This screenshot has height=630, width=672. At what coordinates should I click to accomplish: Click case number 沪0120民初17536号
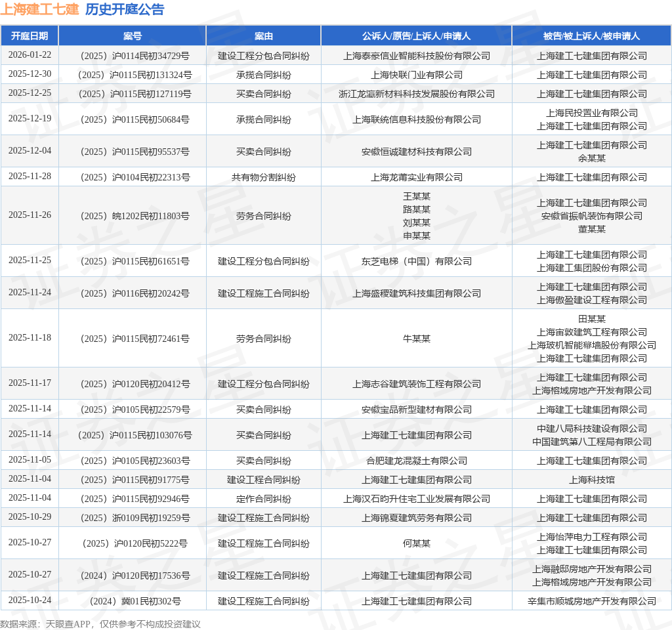coord(150,576)
